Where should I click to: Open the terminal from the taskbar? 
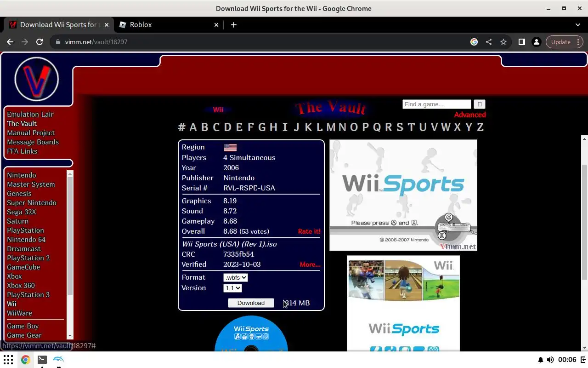pyautogui.click(x=42, y=360)
